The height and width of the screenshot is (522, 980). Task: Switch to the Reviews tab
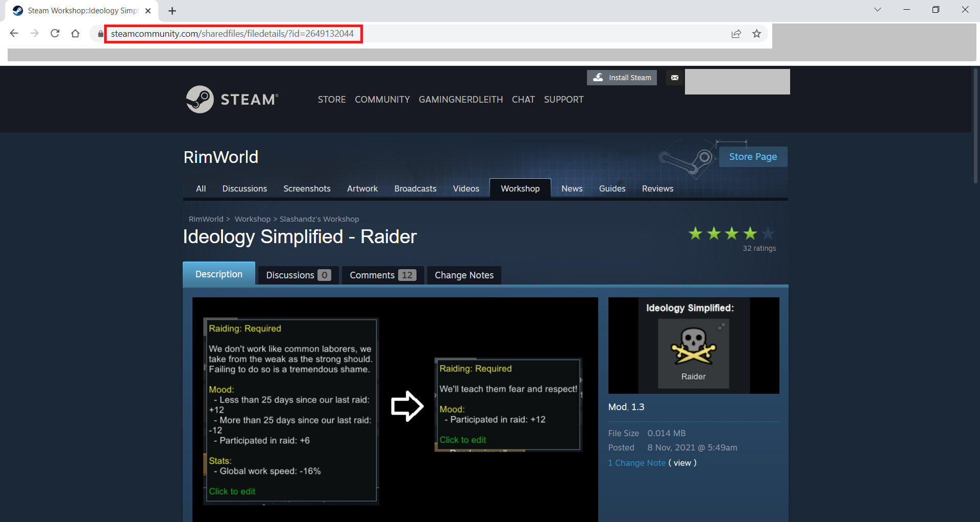click(x=657, y=188)
